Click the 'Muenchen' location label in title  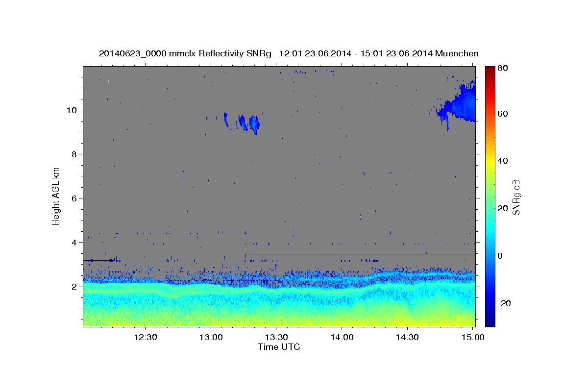click(457, 53)
